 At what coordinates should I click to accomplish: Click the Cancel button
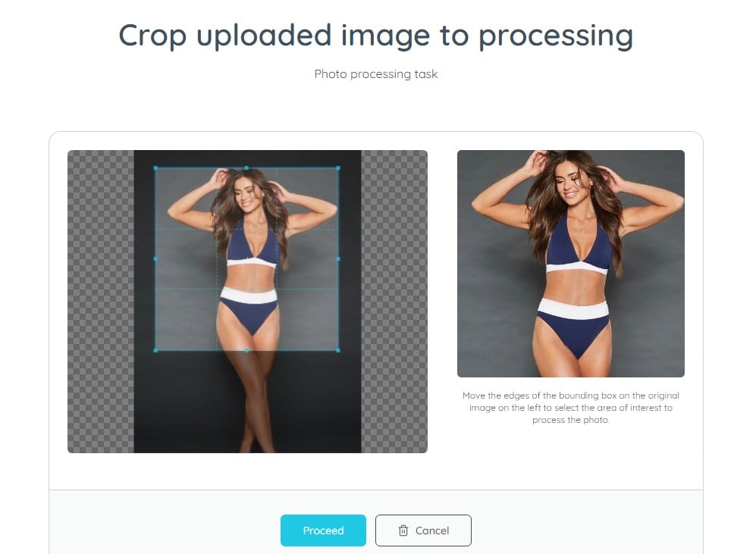click(423, 531)
